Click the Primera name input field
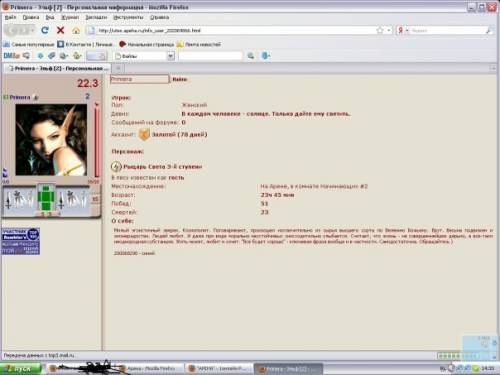 (x=139, y=79)
